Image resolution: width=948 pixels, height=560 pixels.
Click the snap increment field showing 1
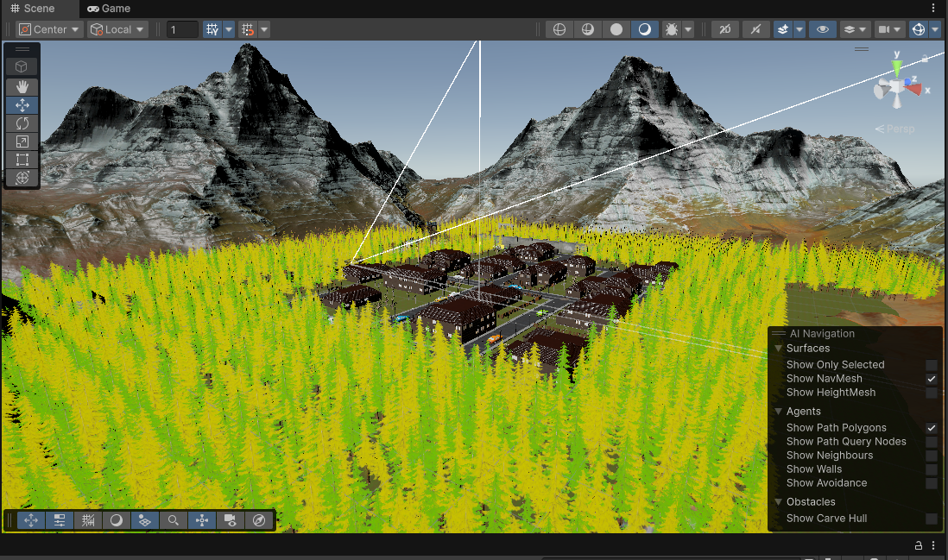182,29
